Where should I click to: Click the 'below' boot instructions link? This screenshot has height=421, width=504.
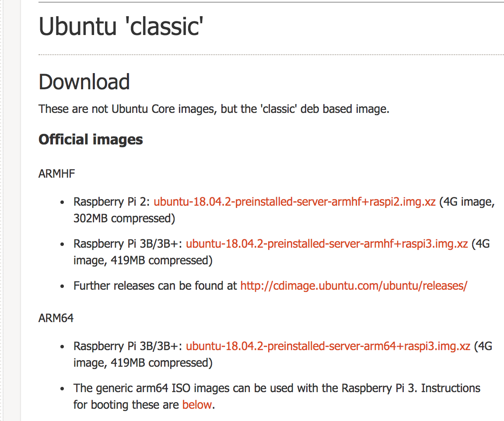(x=196, y=405)
